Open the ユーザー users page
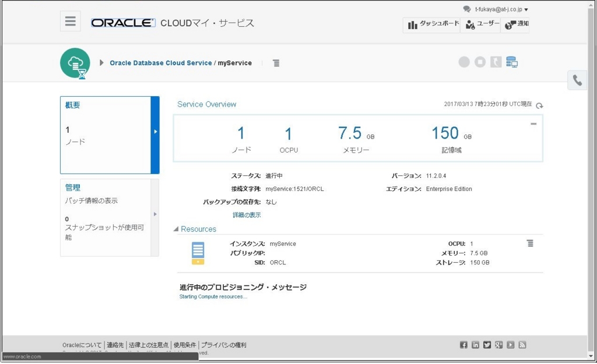This screenshot has width=597, height=364. [x=480, y=25]
